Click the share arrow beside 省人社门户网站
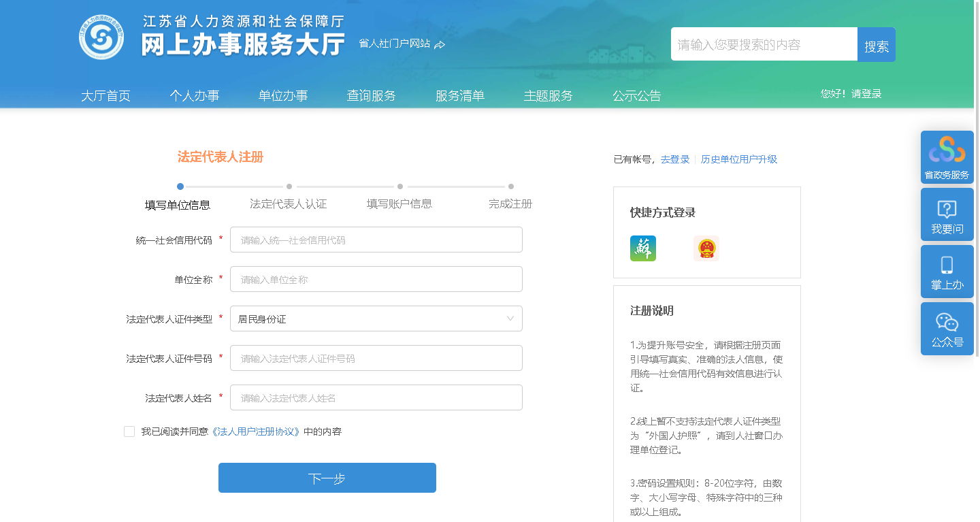The image size is (980, 522). (x=440, y=44)
